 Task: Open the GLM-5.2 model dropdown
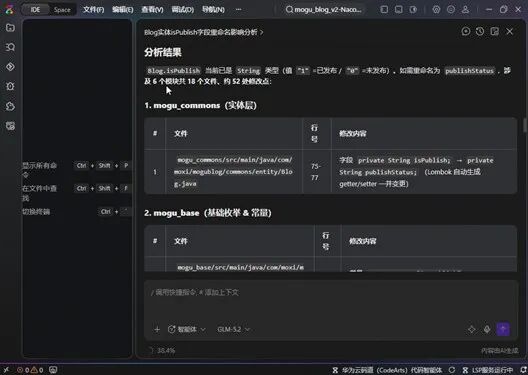(234, 330)
